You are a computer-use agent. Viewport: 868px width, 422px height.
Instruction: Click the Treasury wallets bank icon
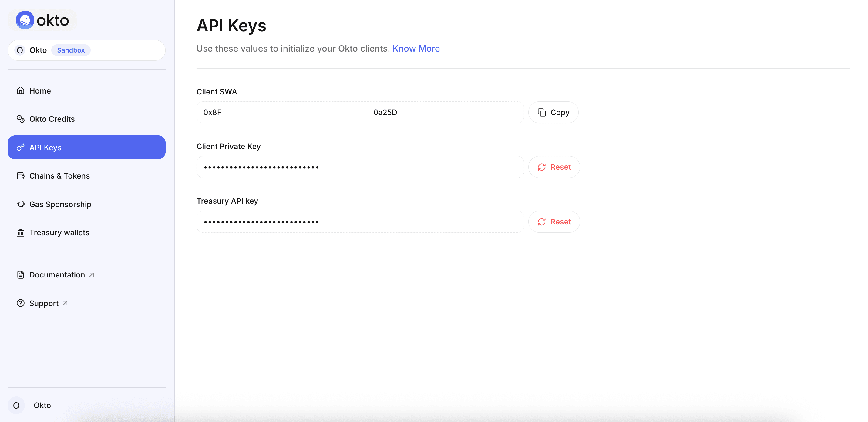[21, 233]
